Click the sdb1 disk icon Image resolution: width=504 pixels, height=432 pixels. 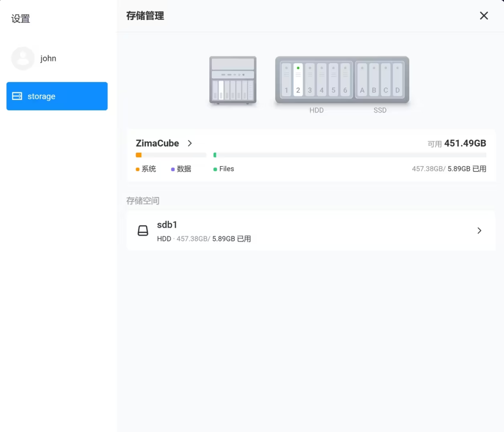click(x=143, y=231)
